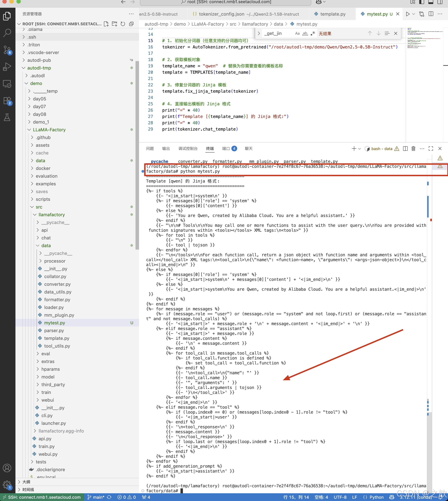Click 空格: 4 indentation setting

(321, 497)
